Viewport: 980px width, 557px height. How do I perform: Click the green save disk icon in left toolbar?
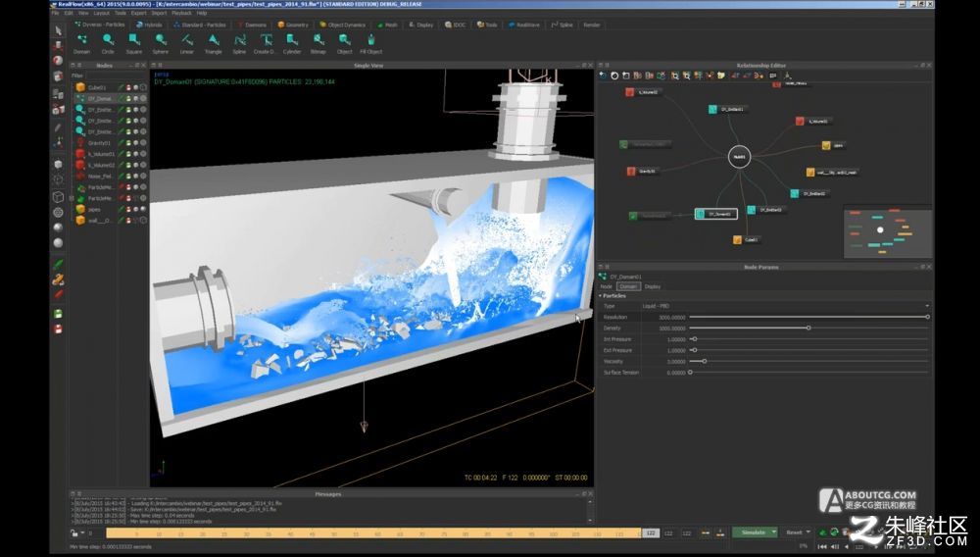click(58, 314)
